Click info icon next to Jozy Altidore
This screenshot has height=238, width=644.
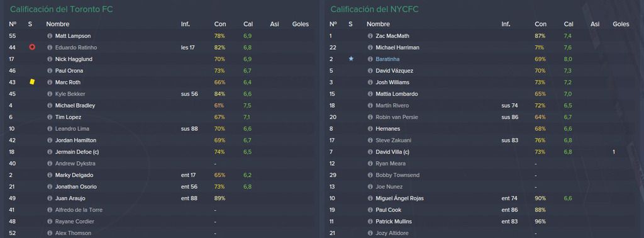(x=370, y=233)
